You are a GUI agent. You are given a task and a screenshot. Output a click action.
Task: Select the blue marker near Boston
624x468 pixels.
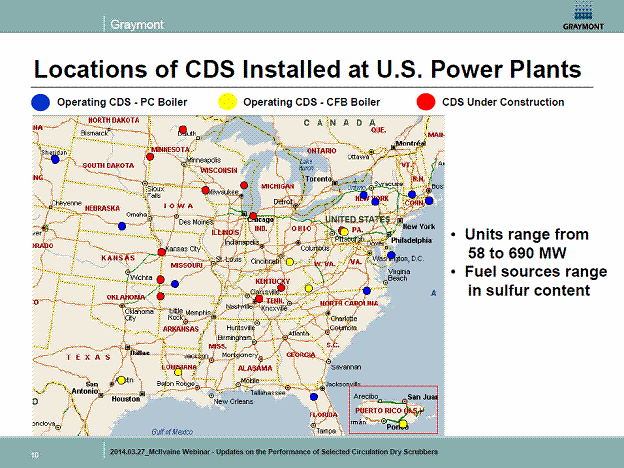pyautogui.click(x=429, y=201)
